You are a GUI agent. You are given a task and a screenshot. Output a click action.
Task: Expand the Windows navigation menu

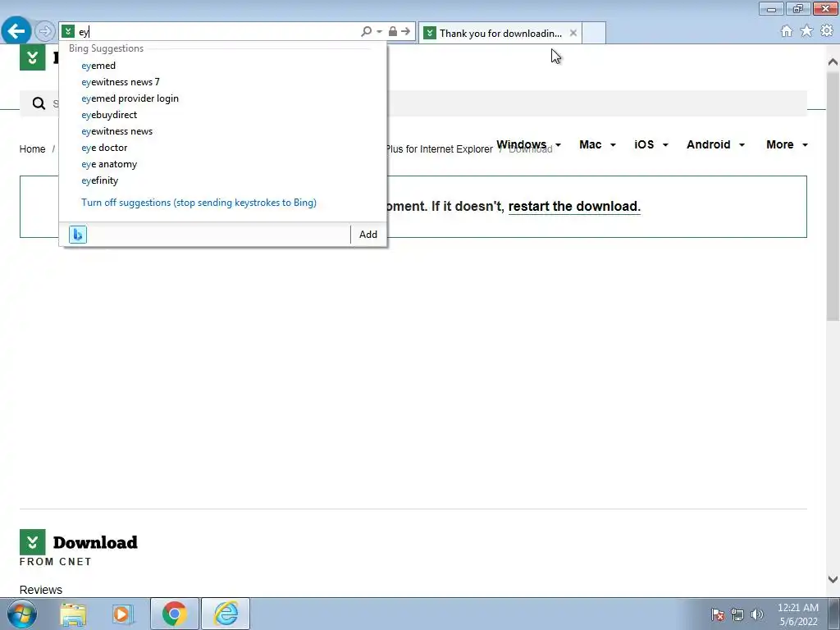528,144
